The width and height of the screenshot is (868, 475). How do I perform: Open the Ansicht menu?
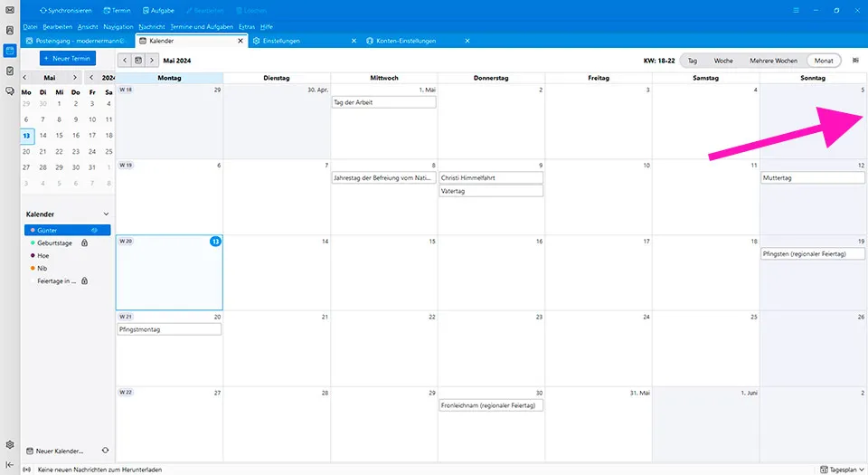click(88, 26)
